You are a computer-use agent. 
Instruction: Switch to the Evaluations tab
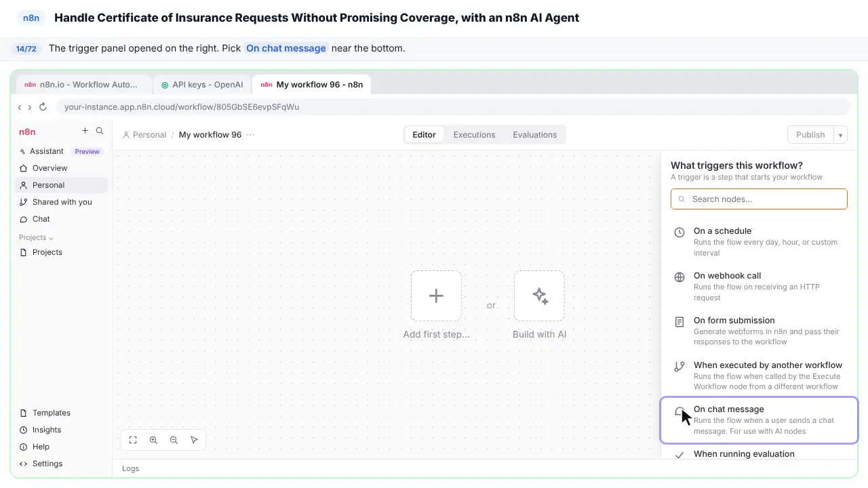point(534,135)
